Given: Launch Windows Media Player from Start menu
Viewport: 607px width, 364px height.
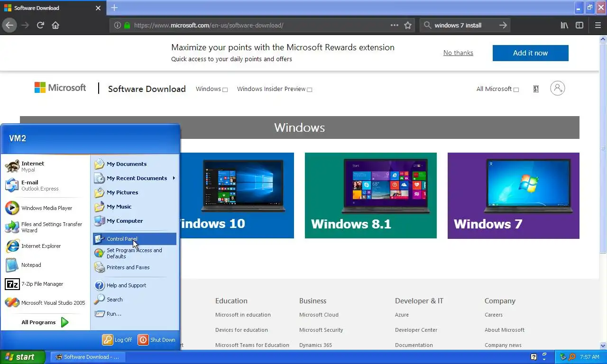Looking at the screenshot, I should point(46,208).
